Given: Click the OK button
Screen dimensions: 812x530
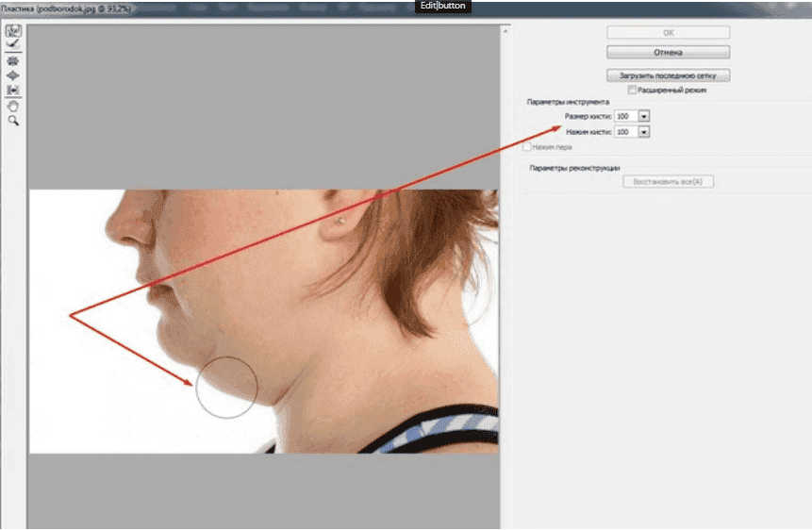Looking at the screenshot, I should click(668, 32).
